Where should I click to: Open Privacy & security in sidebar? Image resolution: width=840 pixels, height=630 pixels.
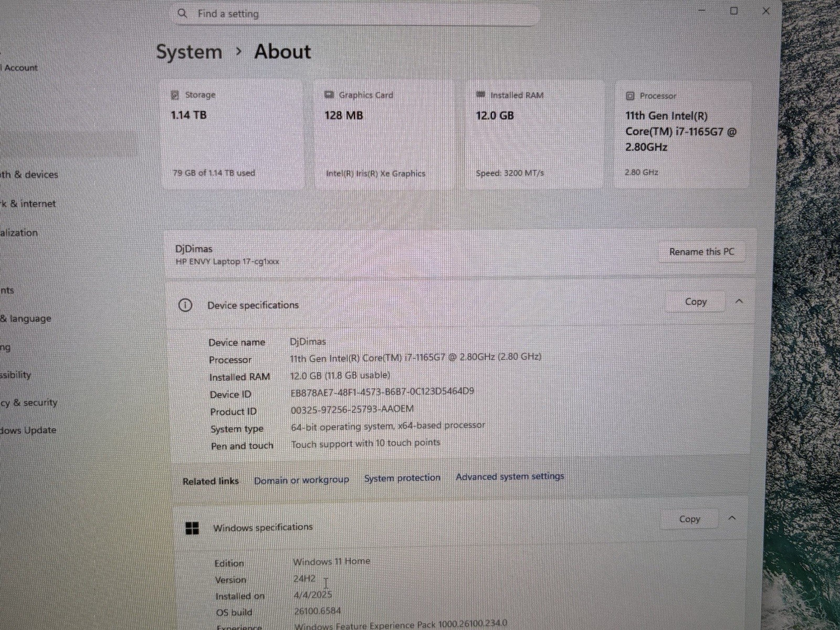pyautogui.click(x=29, y=403)
